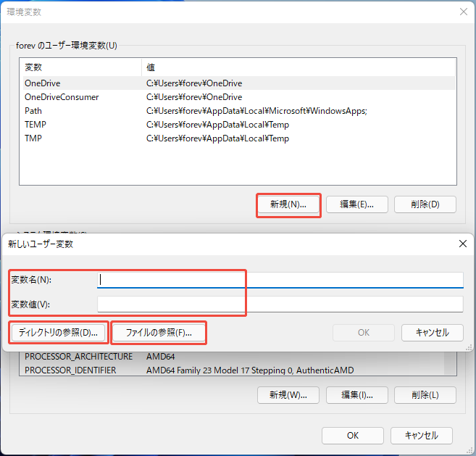
Task: Click resize grip of 新しいユーザー変数 dialog
Action: click(469, 347)
